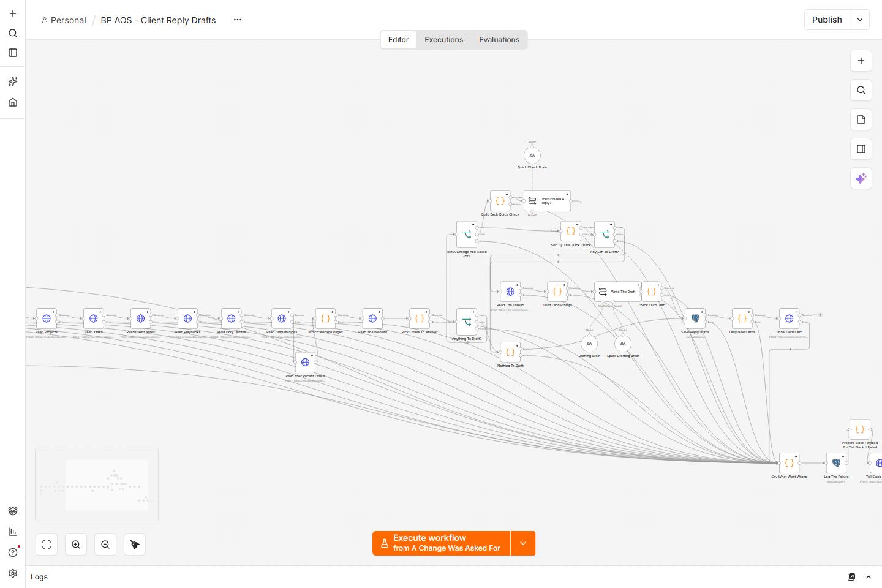
Task: Switch to the Executions tab
Action: 444,40
